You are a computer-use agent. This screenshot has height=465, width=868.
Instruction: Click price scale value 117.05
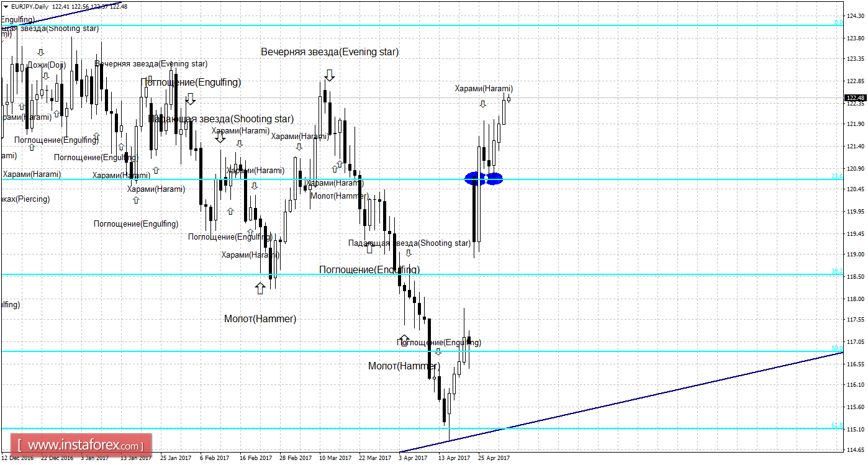coord(856,342)
